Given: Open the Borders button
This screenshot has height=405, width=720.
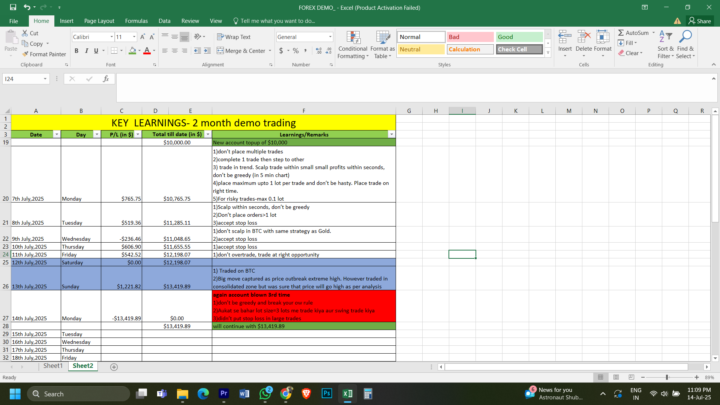Looking at the screenshot, I should tap(114, 51).
